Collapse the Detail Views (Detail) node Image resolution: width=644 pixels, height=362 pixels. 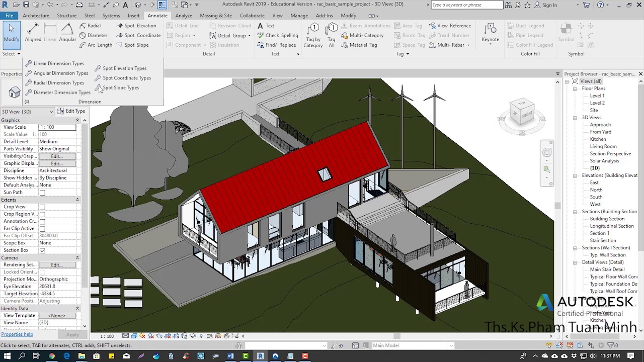575,262
